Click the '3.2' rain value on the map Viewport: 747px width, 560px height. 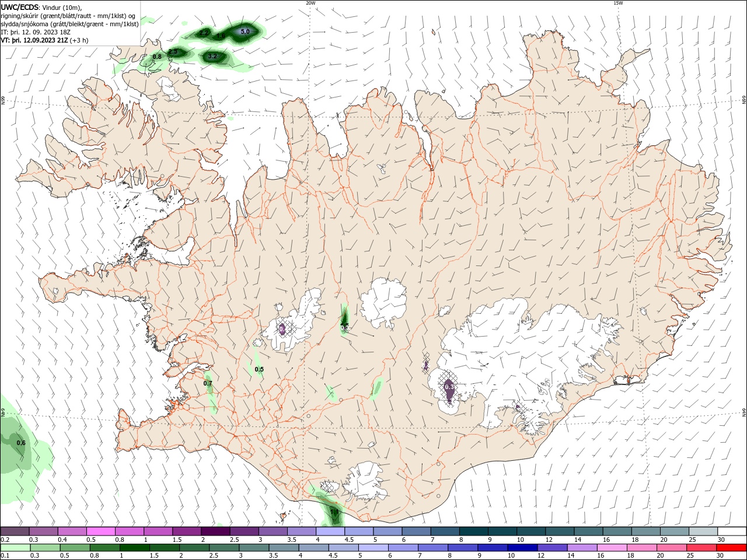click(x=212, y=57)
